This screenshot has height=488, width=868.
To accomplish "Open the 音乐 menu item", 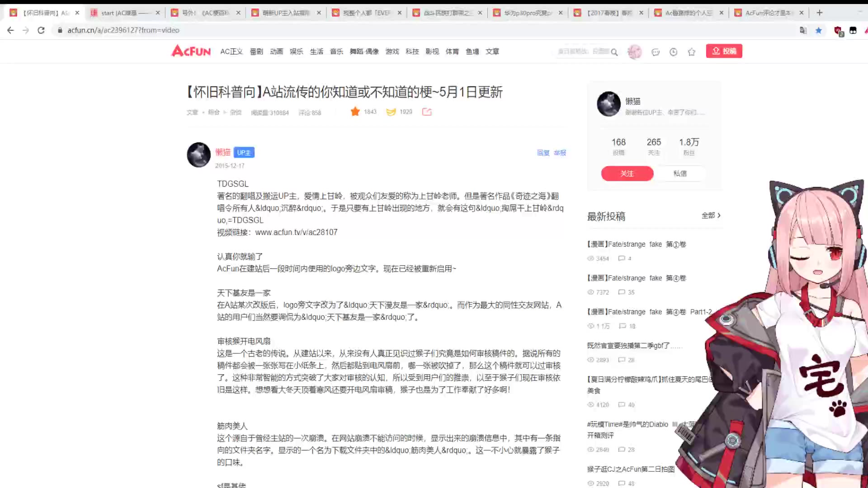I will coord(336,52).
